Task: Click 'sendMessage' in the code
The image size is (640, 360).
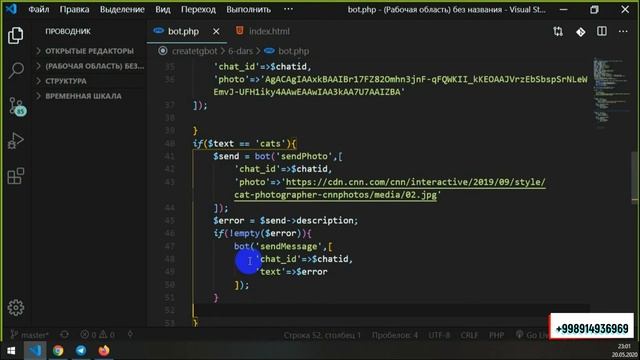Action: (x=289, y=247)
